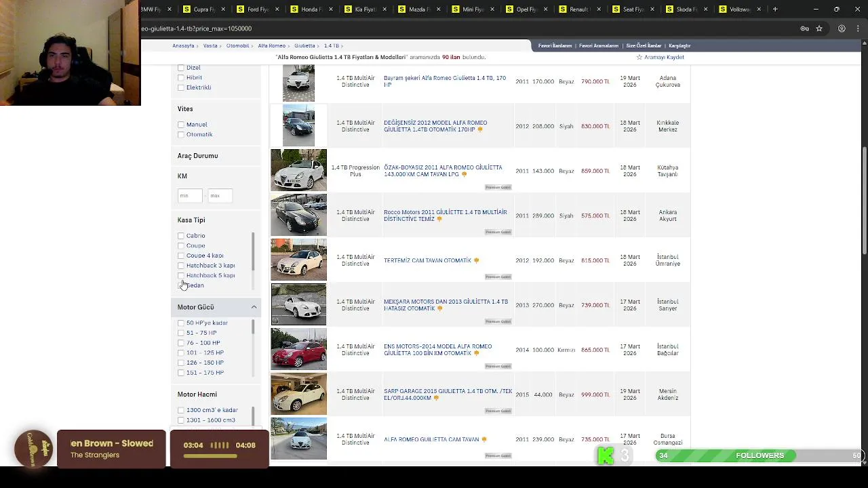Screen dimensions: 868x488
Task: Close the Volkswagen browser tab
Action: (759, 9)
